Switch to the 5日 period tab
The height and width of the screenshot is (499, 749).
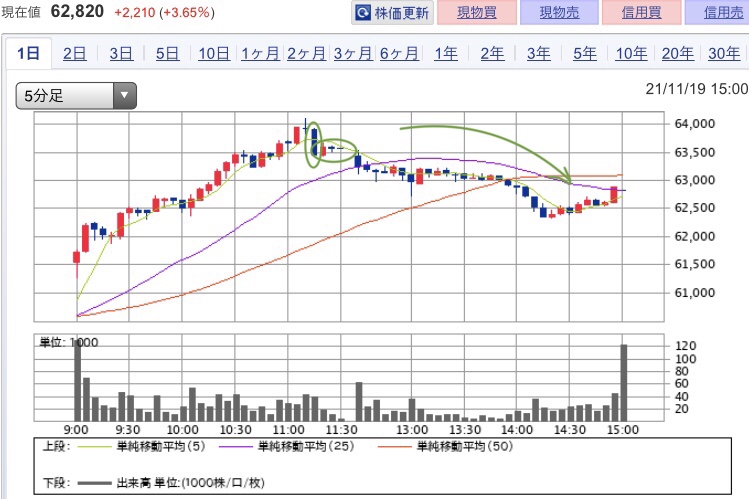pyautogui.click(x=168, y=53)
